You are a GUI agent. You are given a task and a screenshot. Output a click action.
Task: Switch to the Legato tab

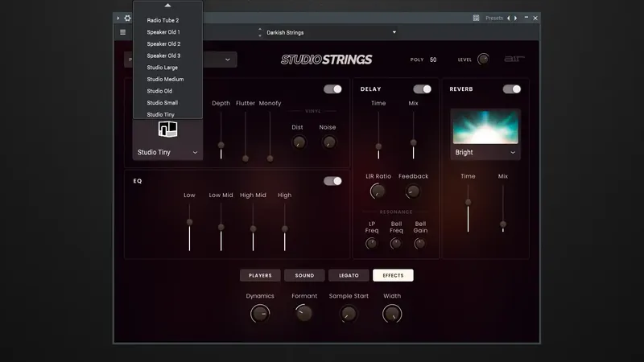point(349,275)
